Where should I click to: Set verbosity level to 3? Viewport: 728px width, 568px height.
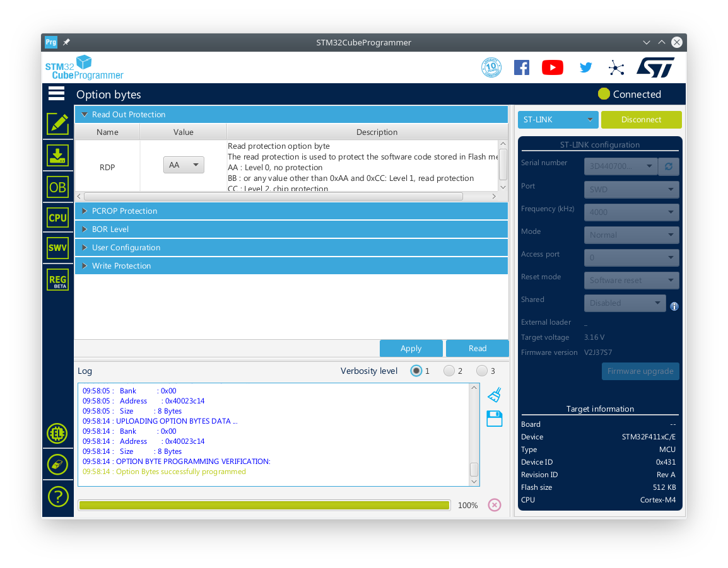[x=482, y=371]
